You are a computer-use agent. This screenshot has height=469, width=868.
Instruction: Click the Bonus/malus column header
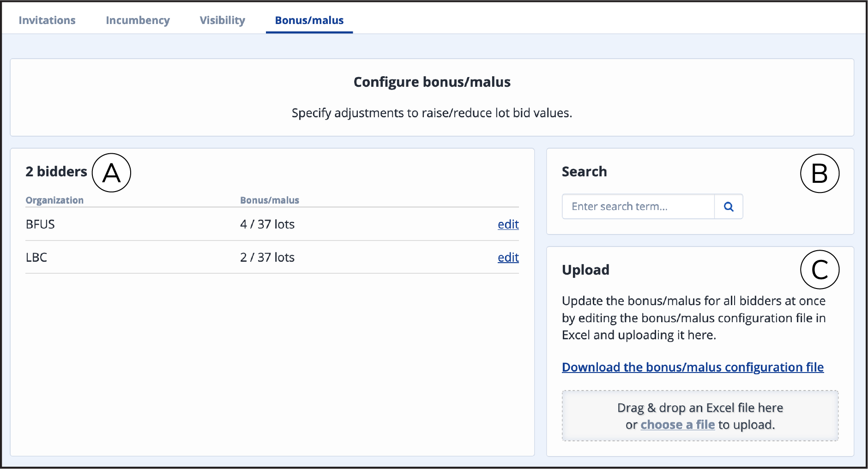[270, 200]
